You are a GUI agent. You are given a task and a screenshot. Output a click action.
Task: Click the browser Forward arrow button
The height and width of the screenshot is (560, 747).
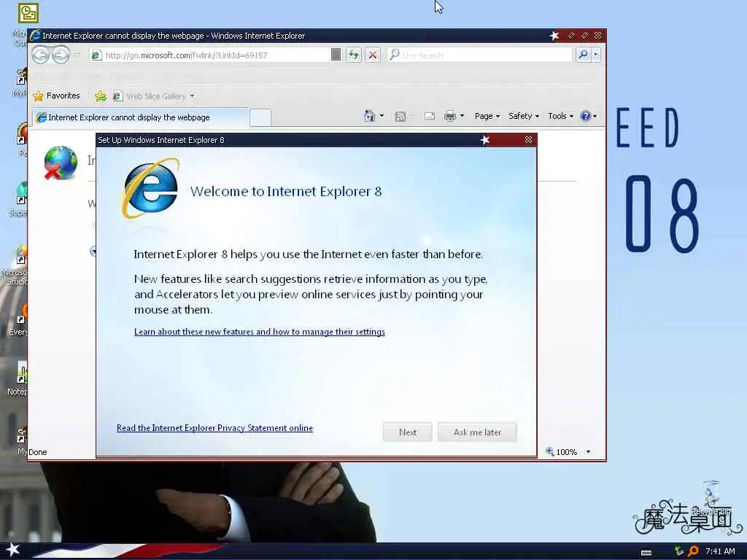(61, 55)
